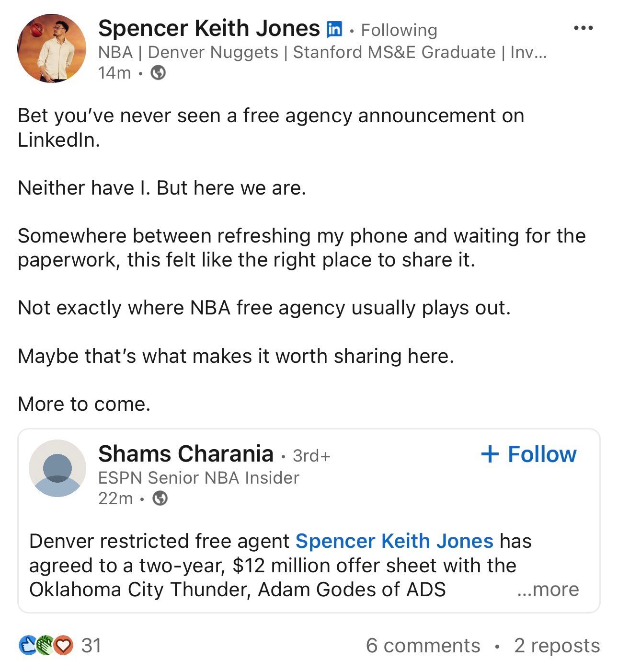618x672 pixels.
Task: Click the Following status label
Action: click(x=399, y=30)
